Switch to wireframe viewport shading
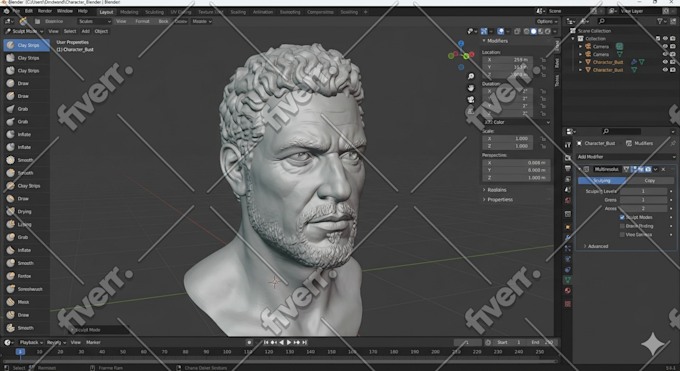This screenshot has width=680, height=371. click(526, 31)
